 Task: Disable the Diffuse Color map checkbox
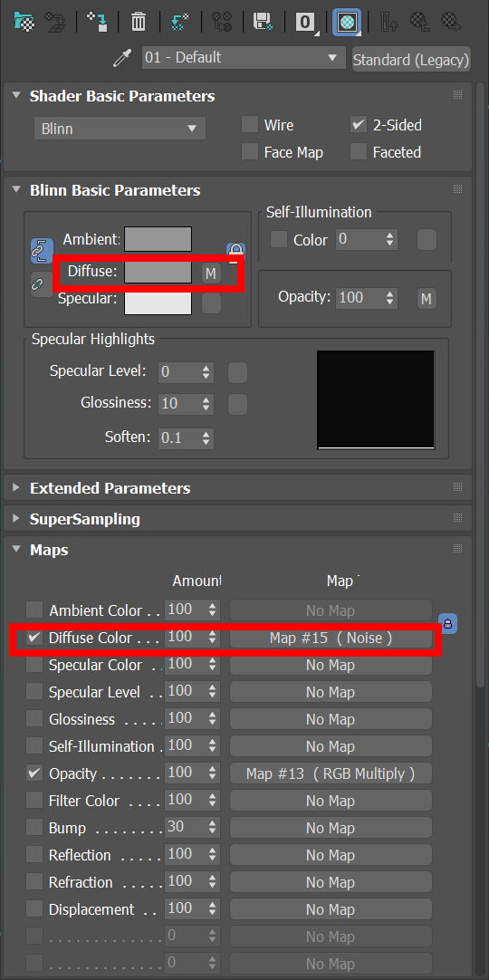click(x=34, y=637)
